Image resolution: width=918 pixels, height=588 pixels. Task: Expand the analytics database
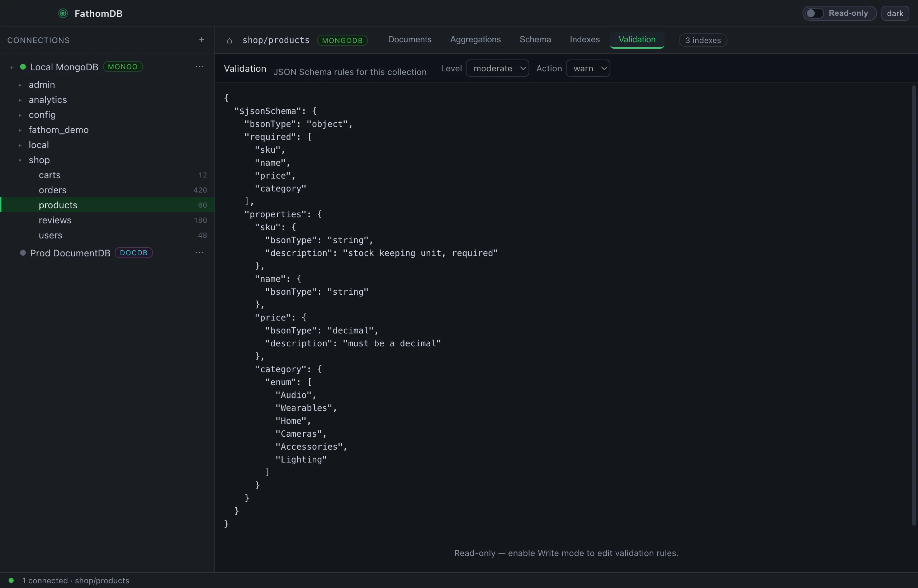(x=20, y=100)
